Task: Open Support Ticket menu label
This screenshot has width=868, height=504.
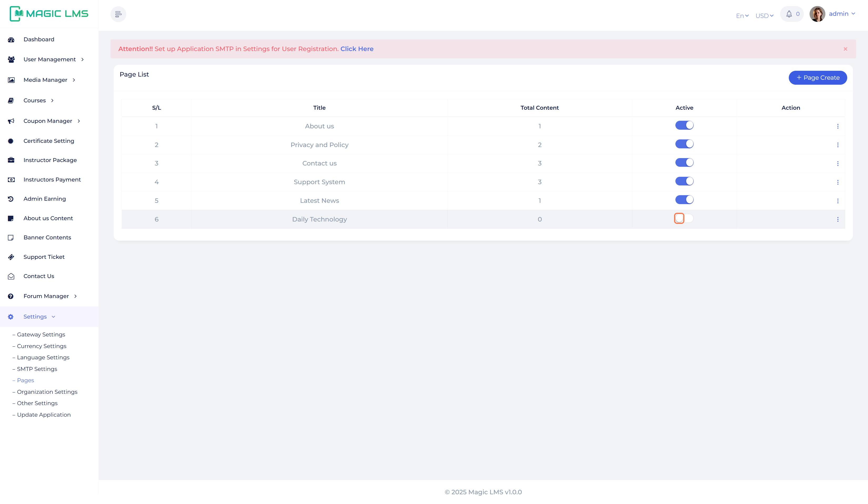Action: (x=44, y=257)
